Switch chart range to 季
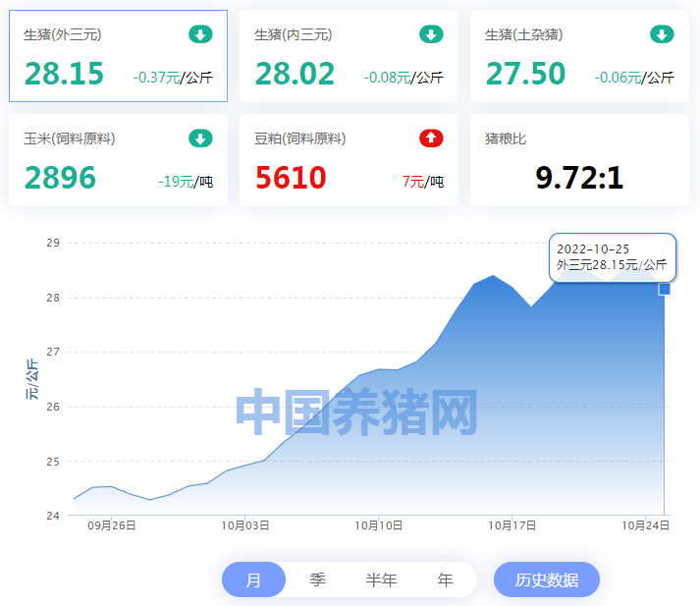Image resolution: width=700 pixels, height=606 pixels. pyautogui.click(x=317, y=579)
